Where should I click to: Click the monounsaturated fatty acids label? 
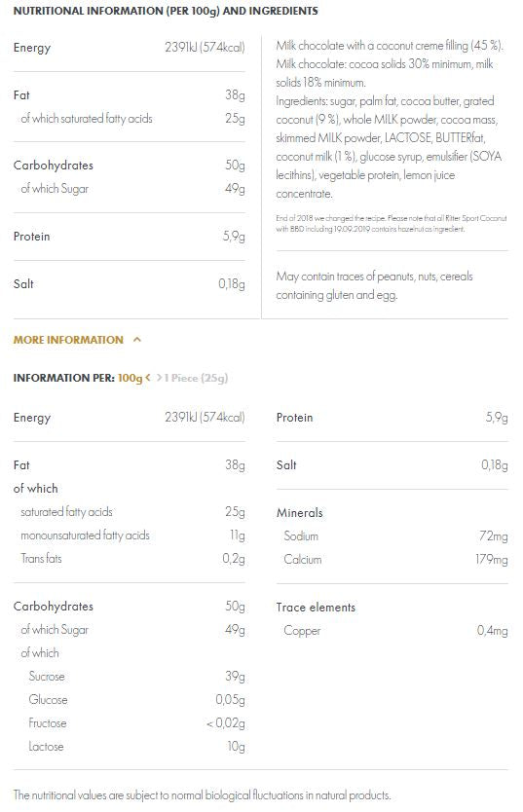pyautogui.click(x=85, y=535)
